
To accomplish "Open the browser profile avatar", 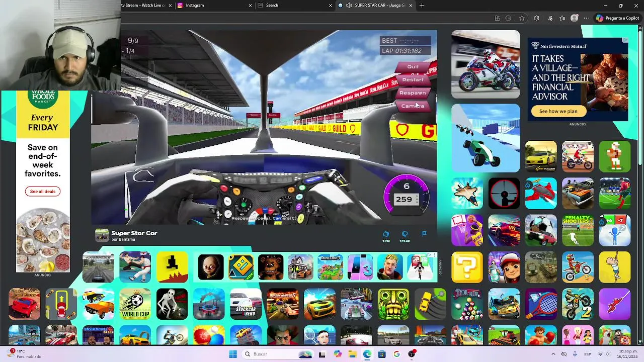I will point(575,18).
